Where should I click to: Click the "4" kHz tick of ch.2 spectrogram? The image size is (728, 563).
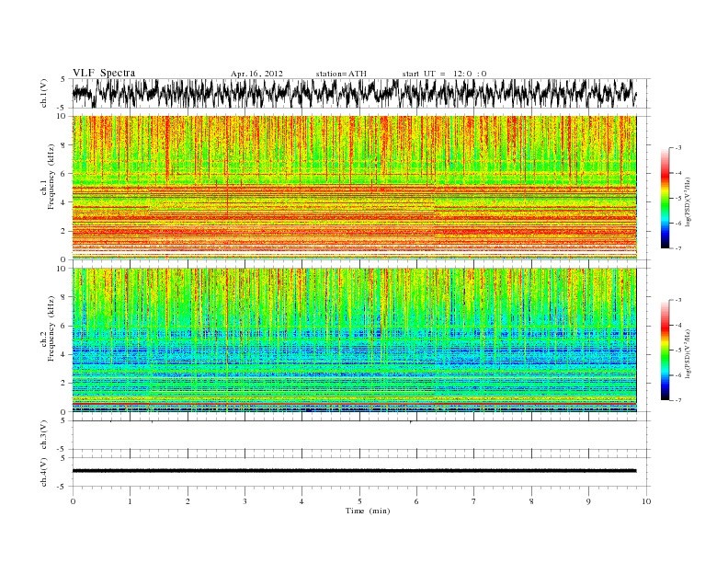pyautogui.click(x=64, y=354)
